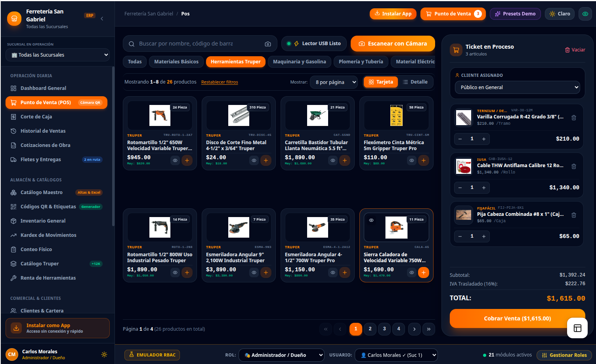Delete Varilla Corrugada from ticket via trash
The width and height of the screenshot is (596, 364).
point(574,118)
